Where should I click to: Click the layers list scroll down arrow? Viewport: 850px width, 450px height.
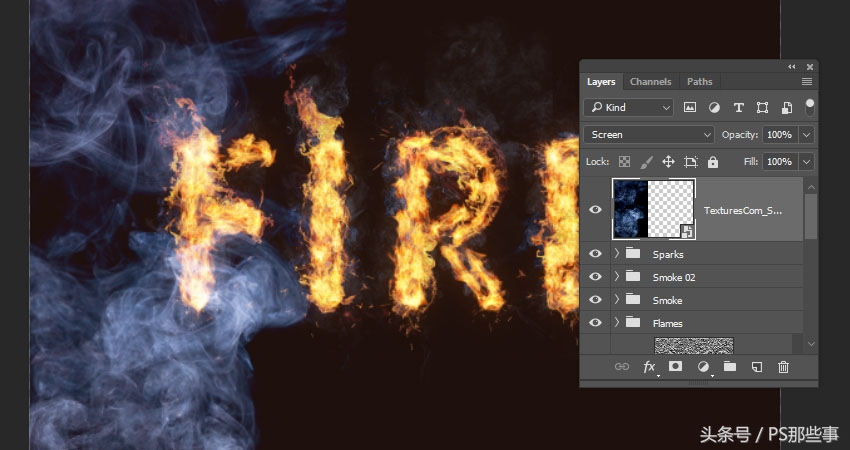tap(811, 344)
